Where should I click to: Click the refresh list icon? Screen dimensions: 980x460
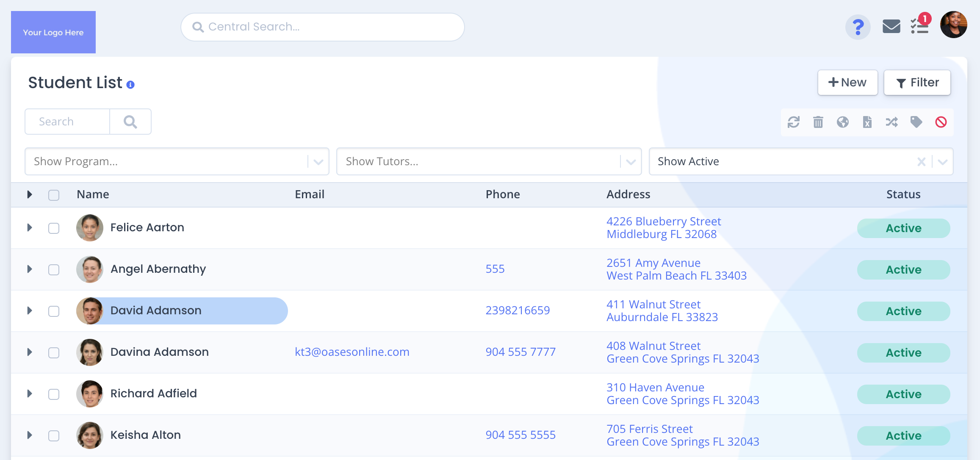pos(793,122)
